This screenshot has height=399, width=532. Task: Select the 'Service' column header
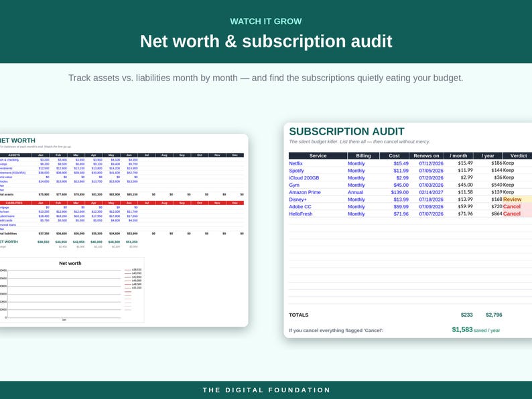click(318, 156)
